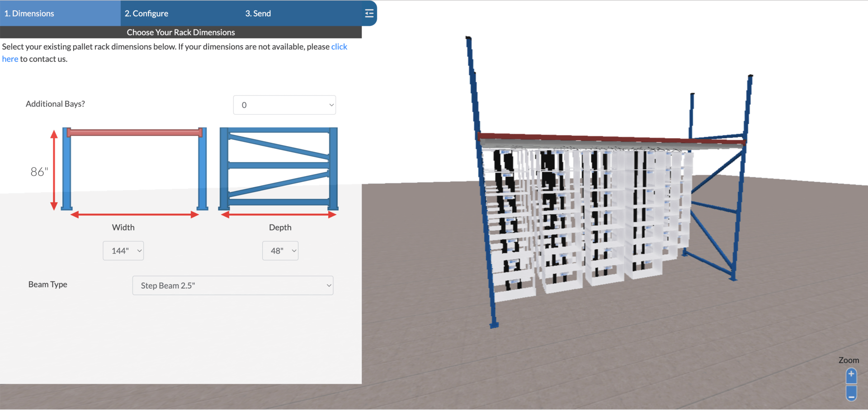Select the Dimensions tab

[x=29, y=13]
